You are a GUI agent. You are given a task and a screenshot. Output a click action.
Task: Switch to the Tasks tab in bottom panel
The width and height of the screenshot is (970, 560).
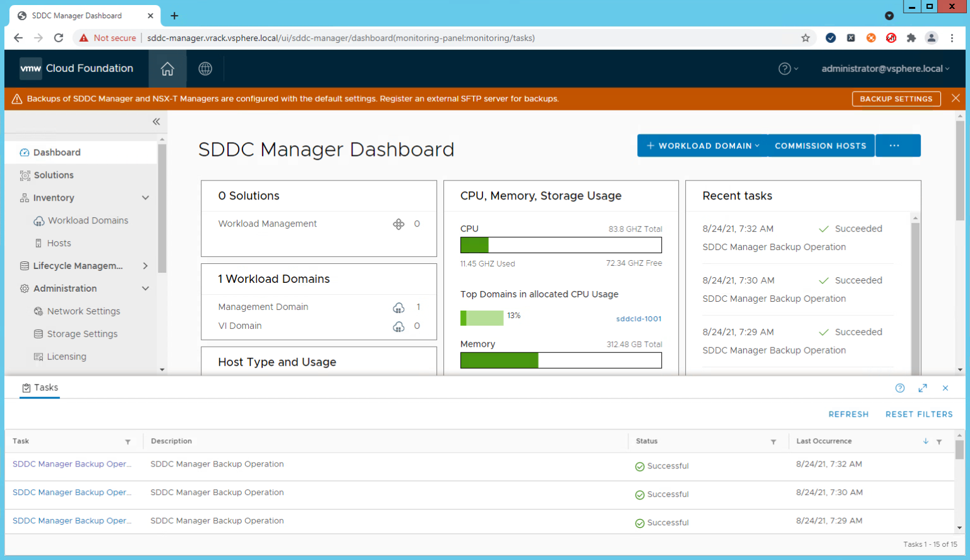click(40, 387)
